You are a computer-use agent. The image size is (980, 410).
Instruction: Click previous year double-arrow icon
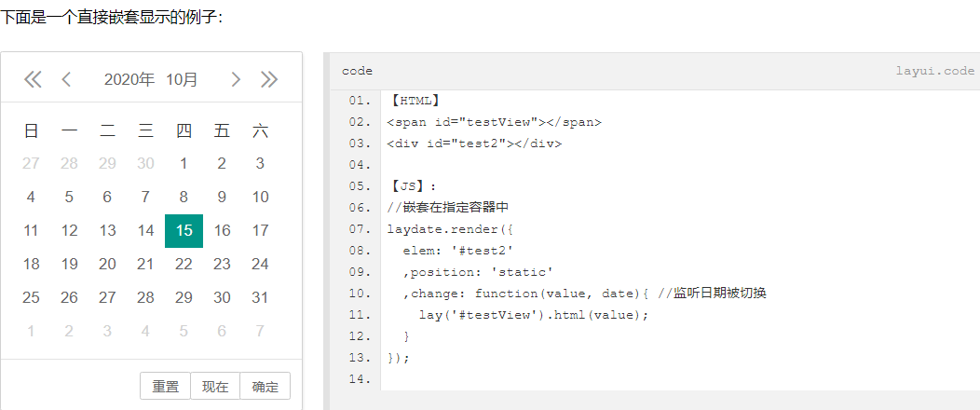[33, 80]
